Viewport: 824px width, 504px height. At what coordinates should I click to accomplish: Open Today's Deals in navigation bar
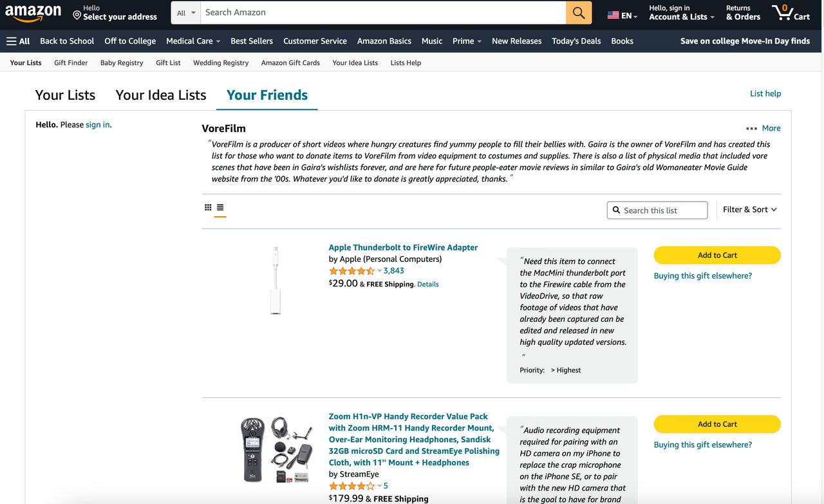pos(576,41)
